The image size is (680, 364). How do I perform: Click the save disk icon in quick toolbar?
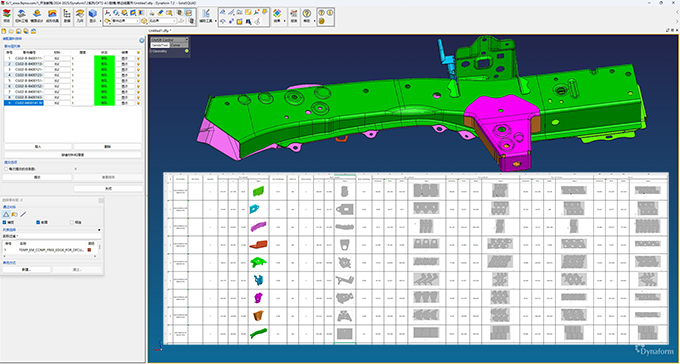19,31
